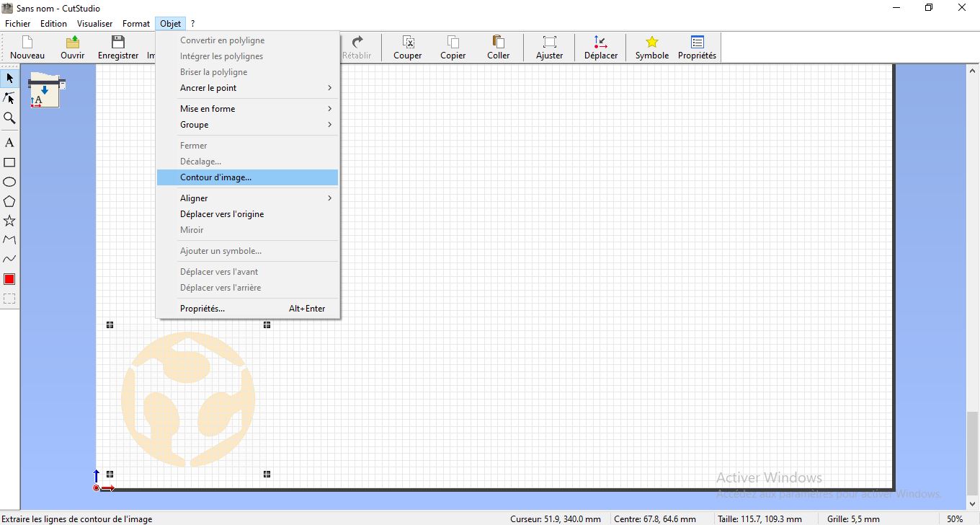Expand the Groupe submenu
980x525 pixels.
(x=247, y=125)
